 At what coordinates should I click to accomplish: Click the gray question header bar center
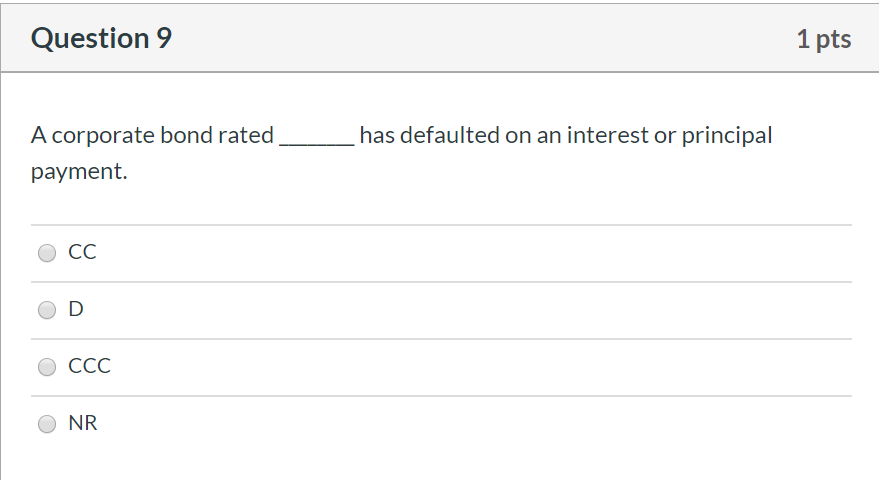click(440, 39)
